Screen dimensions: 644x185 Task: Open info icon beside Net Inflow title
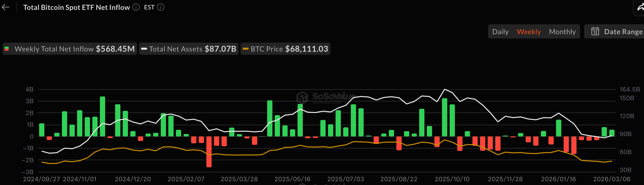pyautogui.click(x=136, y=7)
